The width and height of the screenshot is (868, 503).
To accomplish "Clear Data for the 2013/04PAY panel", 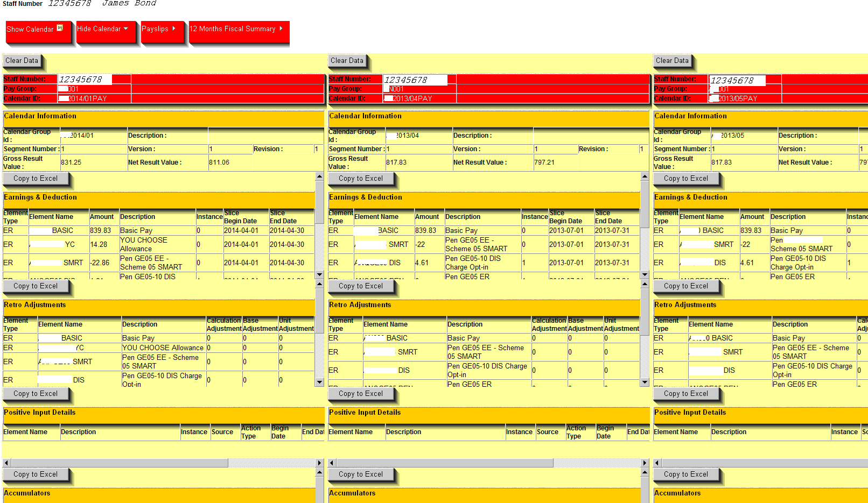I will click(x=347, y=61).
